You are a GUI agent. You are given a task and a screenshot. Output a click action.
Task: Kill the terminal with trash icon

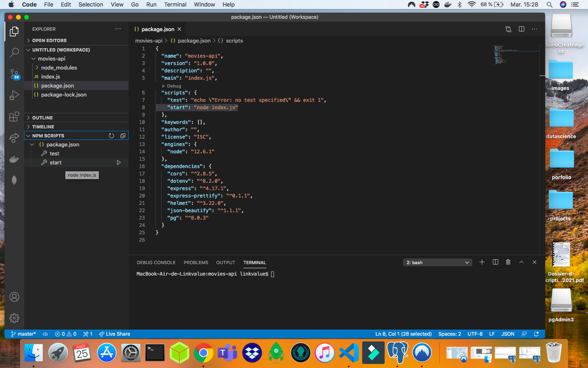(508, 262)
